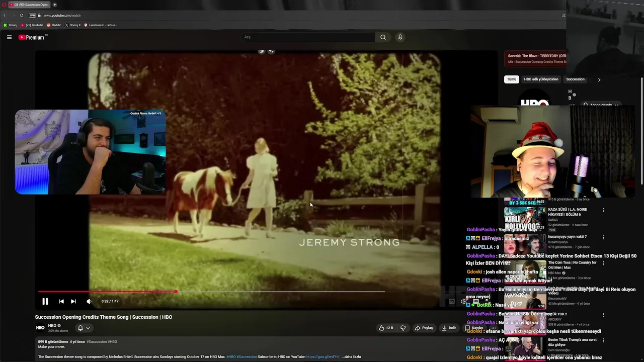The image size is (644, 362).
Task: Go to the previous video
Action: (61, 301)
